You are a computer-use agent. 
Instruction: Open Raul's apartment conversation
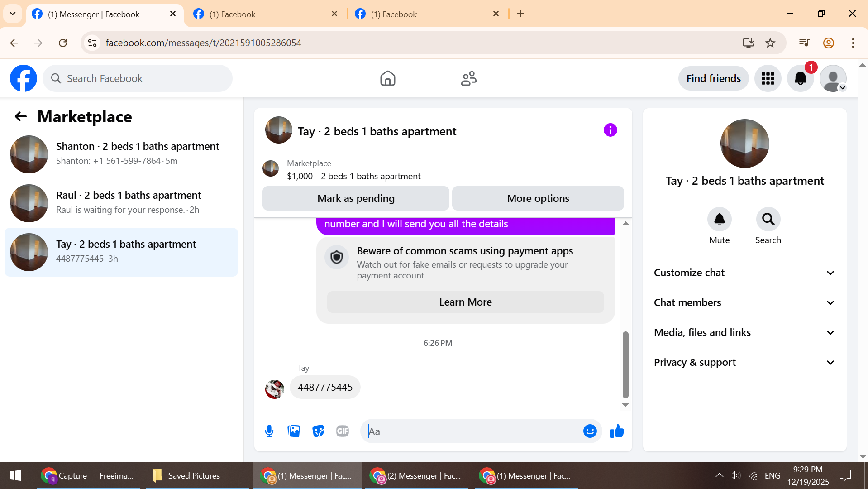click(x=121, y=203)
